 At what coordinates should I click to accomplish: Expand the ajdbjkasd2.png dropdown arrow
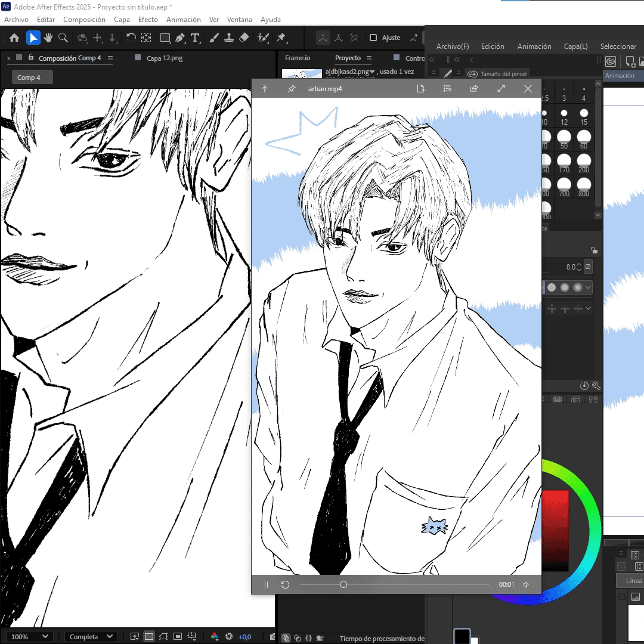[372, 72]
